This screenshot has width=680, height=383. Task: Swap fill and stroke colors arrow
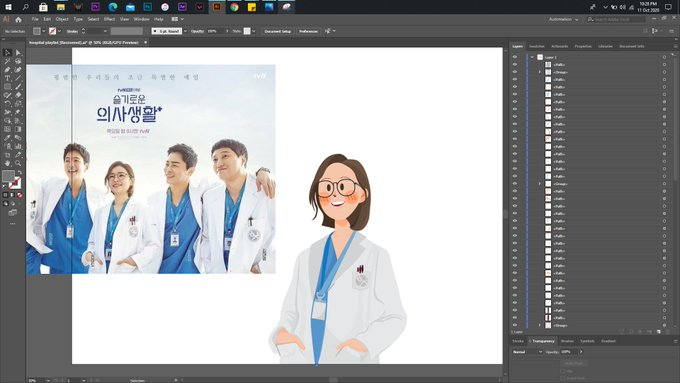[x=20, y=172]
